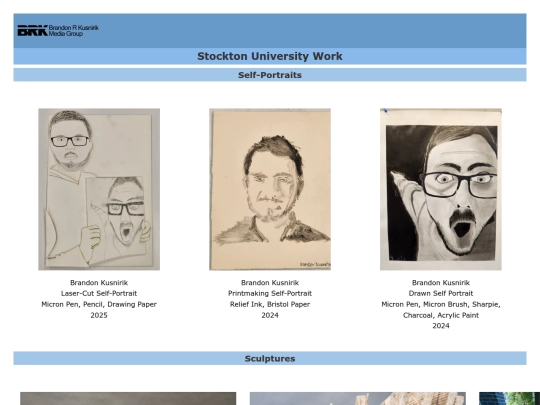Click Charcoal, Acrylic Paint text
Screen dimensions: 540x405
pos(440,315)
